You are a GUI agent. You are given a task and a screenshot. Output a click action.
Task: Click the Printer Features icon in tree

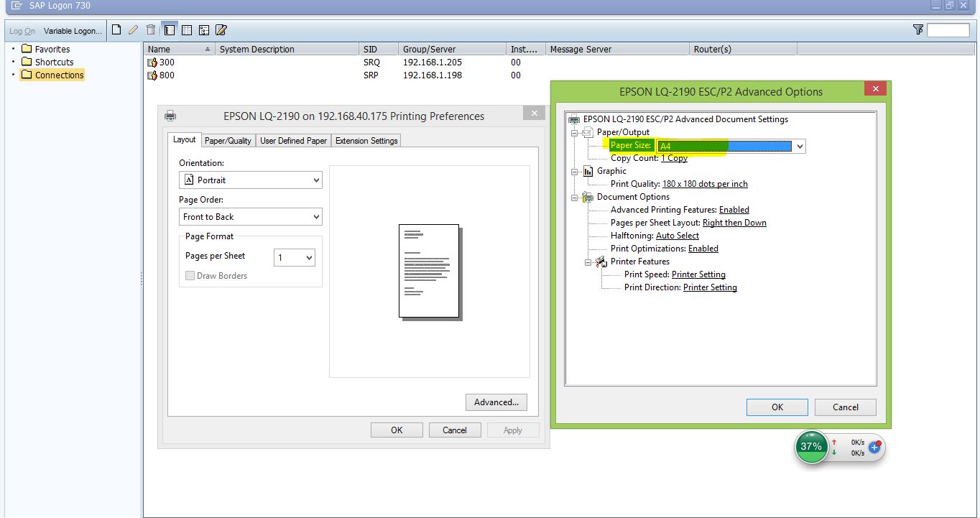[601, 262]
